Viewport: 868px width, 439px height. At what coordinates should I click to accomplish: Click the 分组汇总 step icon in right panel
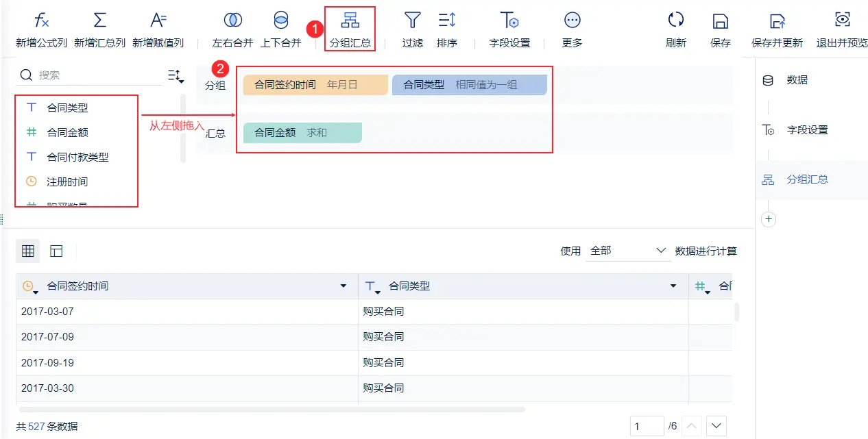coord(768,179)
